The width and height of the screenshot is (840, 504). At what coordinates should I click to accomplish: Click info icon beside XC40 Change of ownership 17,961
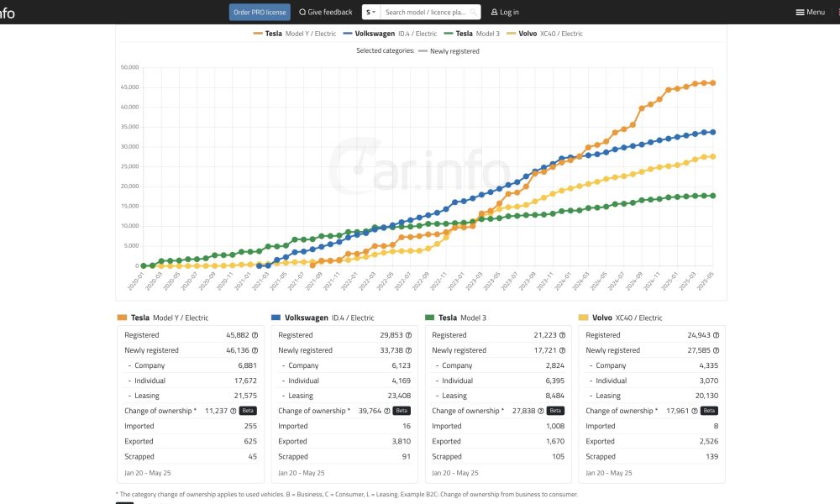pyautogui.click(x=695, y=411)
